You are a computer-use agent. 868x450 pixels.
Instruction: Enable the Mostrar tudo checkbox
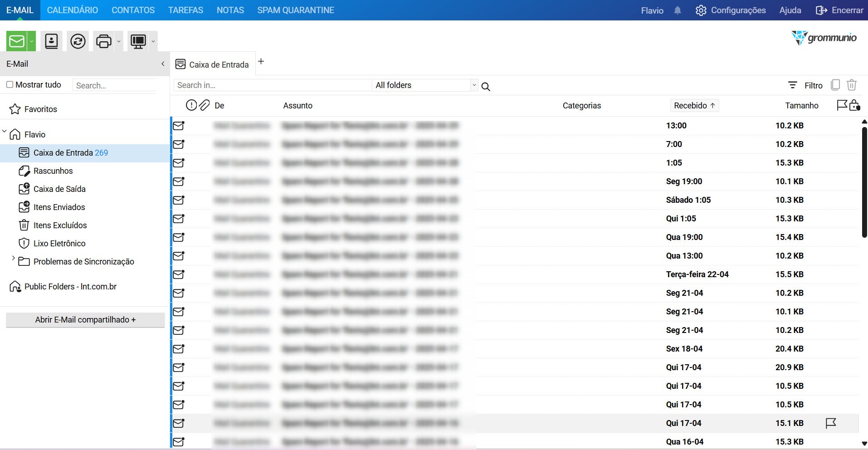10,85
